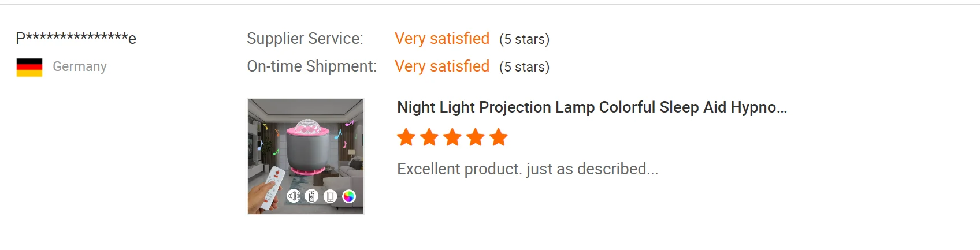980x250 pixels.
Task: Click the second orange rating star
Action: click(429, 137)
